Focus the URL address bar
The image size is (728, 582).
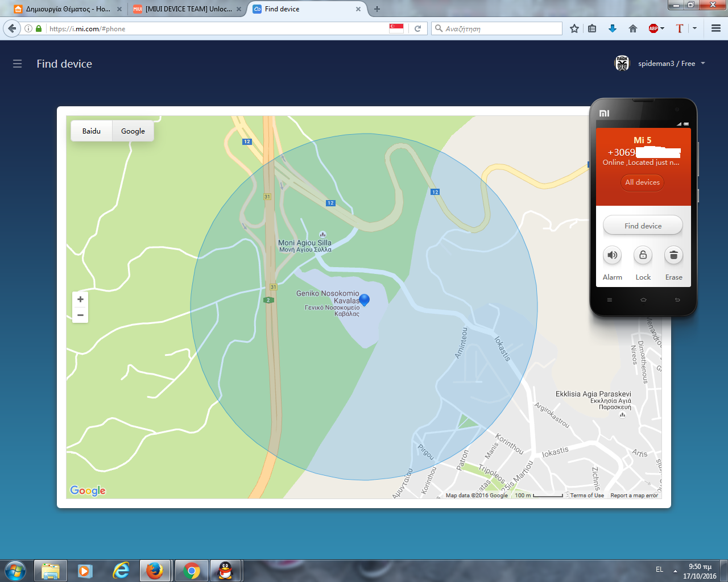coord(216,28)
